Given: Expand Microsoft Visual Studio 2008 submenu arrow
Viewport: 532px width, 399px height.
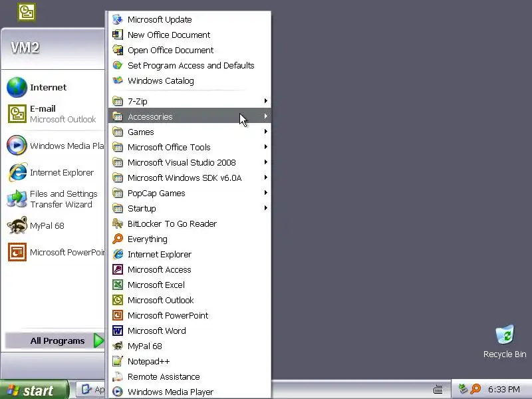Looking at the screenshot, I should click(x=265, y=162).
